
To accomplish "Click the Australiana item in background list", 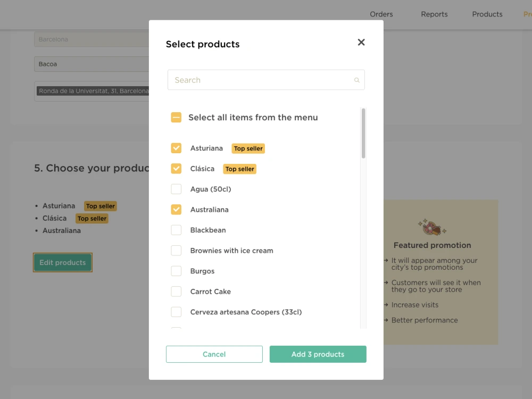I will [x=62, y=231].
